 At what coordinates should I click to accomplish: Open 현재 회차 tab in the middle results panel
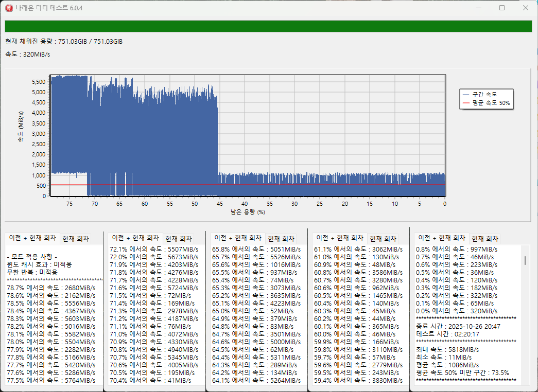tap(281, 239)
